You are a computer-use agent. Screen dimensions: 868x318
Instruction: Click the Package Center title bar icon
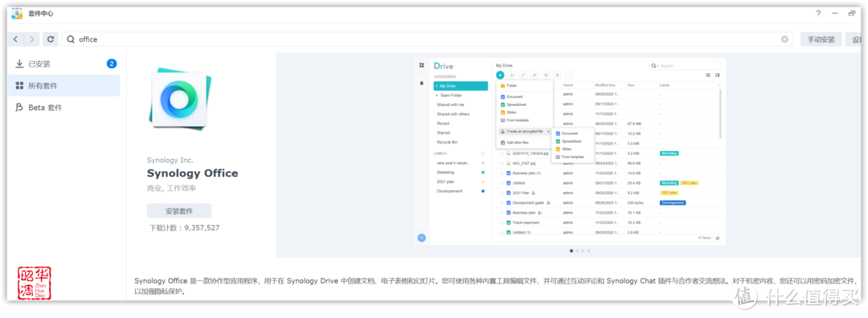tap(17, 13)
